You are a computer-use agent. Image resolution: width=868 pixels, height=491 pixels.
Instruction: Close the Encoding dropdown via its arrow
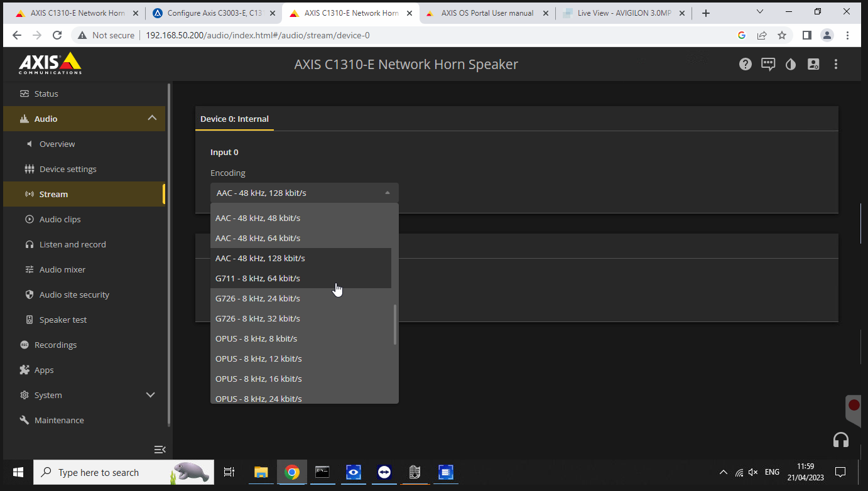click(387, 193)
